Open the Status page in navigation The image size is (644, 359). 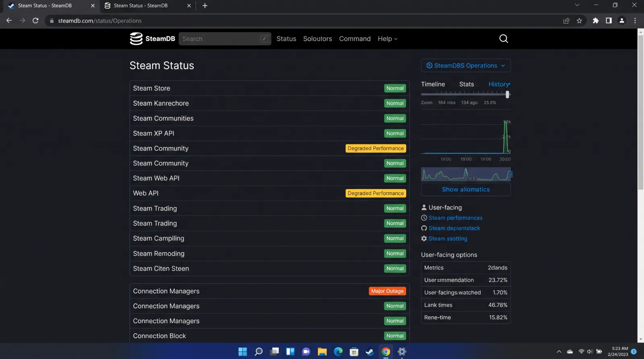[286, 39]
